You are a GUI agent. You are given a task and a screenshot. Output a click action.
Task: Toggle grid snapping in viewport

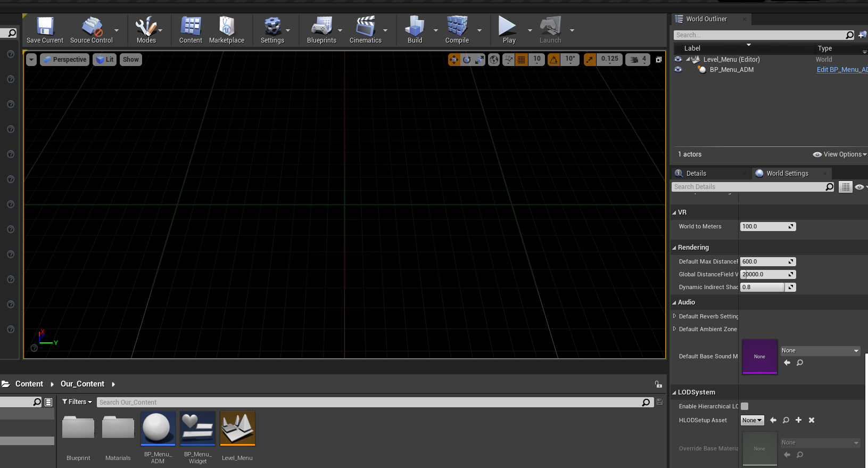pos(522,60)
